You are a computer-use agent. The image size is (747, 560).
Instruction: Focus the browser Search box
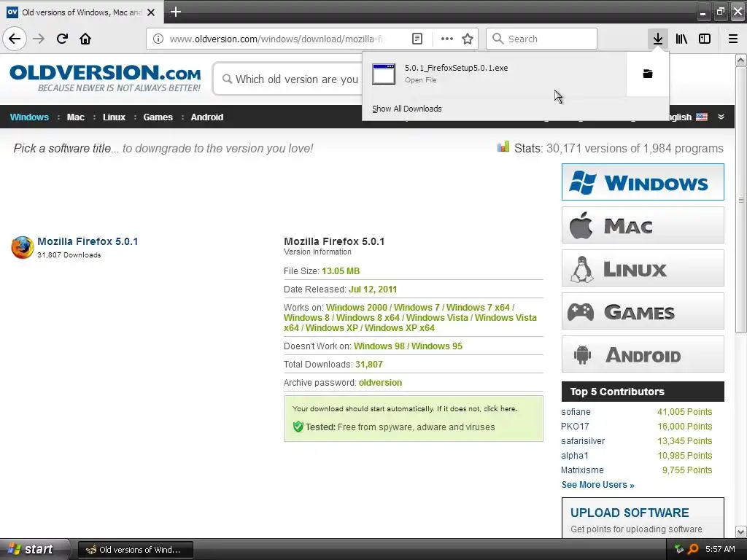542,39
